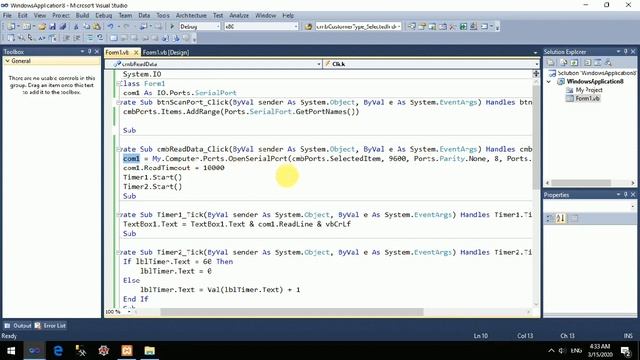Collapse WindowsApplication8 project tree node
640x360 pixels.
pos(549,82)
